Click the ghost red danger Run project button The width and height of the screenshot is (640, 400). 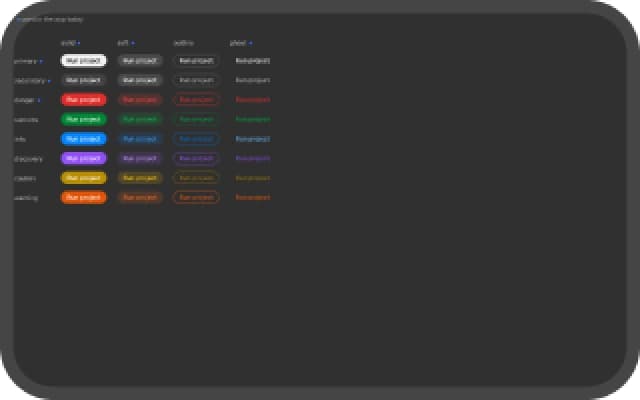(253, 100)
